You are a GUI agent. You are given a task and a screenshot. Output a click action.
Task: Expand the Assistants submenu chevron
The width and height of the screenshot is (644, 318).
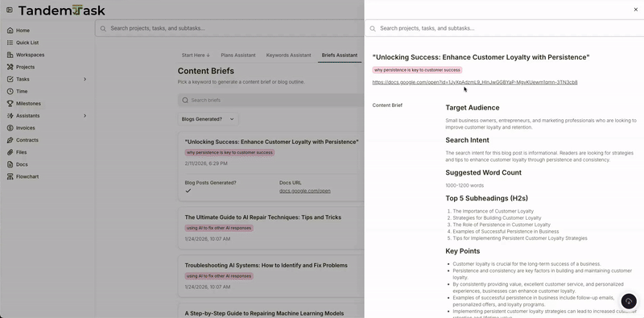pos(85,116)
